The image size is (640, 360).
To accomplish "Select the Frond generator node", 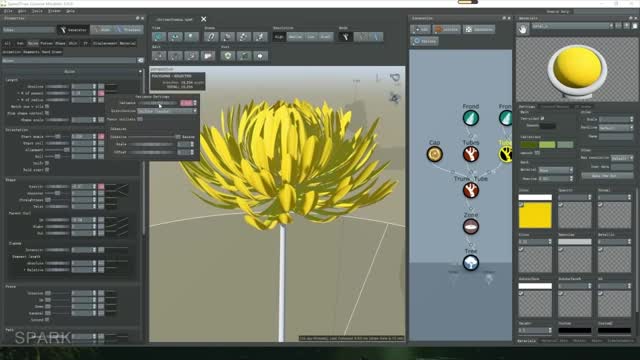I will (x=471, y=118).
